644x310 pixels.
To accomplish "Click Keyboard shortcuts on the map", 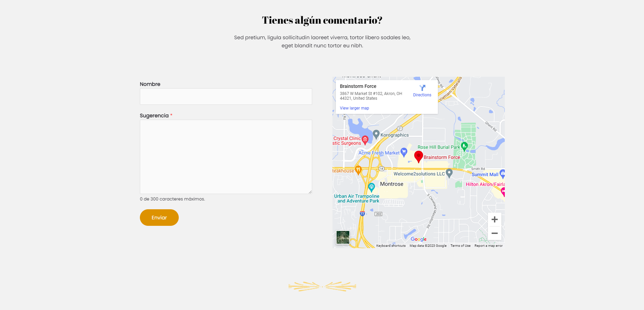I will pyautogui.click(x=391, y=246).
